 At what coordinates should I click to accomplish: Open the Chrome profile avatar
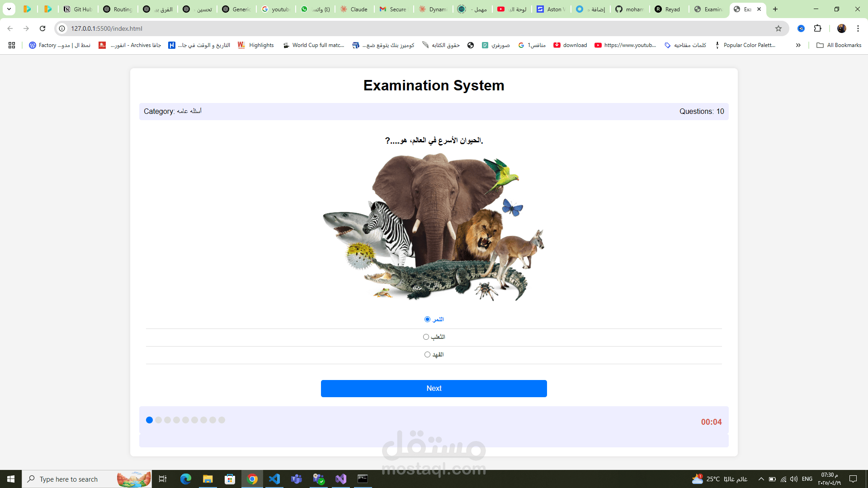pyautogui.click(x=842, y=28)
